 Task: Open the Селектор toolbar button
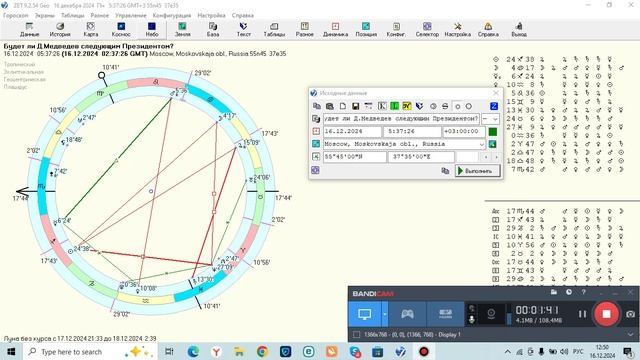click(427, 30)
